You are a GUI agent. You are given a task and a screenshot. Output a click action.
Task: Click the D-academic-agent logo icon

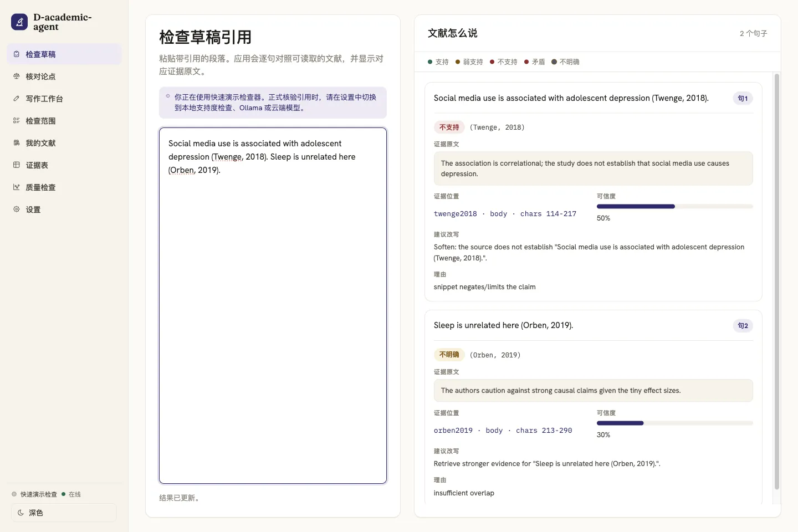[19, 22]
